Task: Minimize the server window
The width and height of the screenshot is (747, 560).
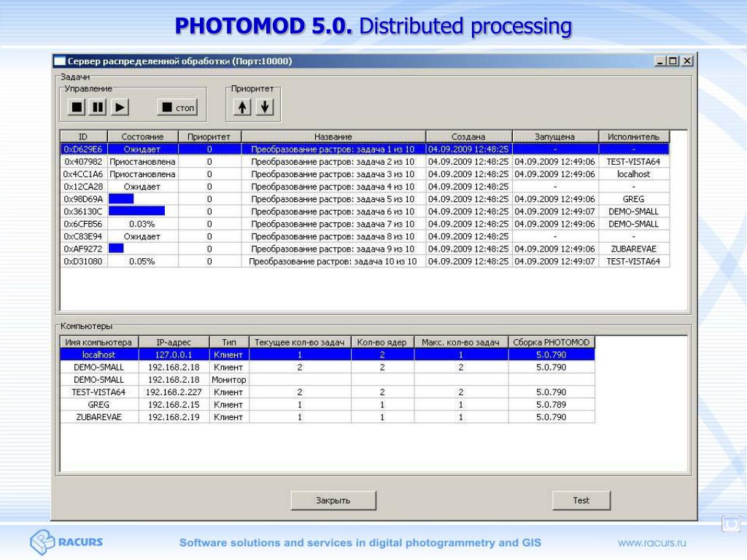Action: point(659,61)
